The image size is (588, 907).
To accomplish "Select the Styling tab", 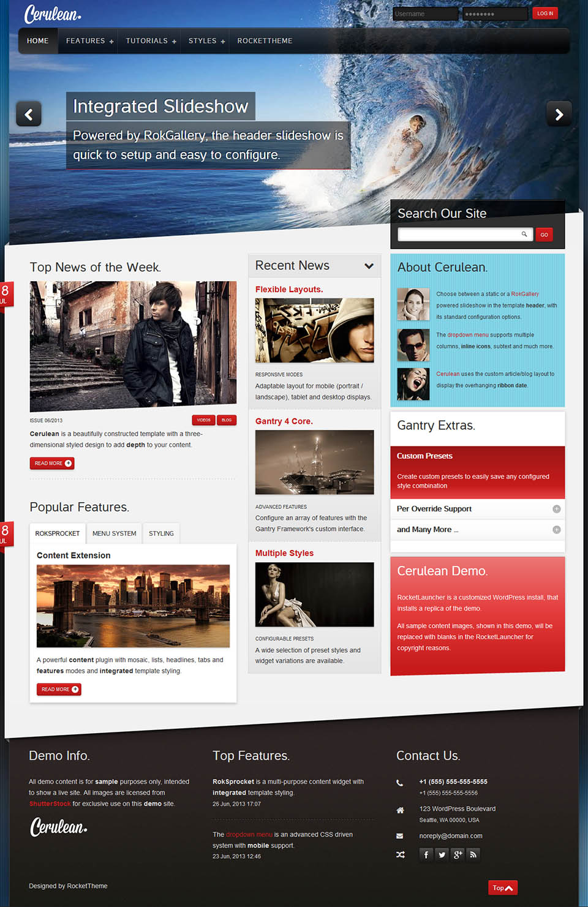I will [x=161, y=533].
